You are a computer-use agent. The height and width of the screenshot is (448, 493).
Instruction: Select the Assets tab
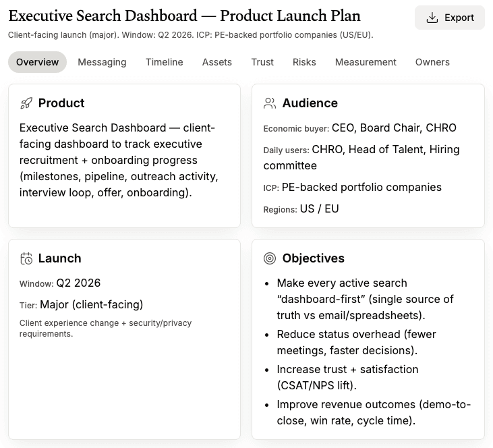coord(216,62)
